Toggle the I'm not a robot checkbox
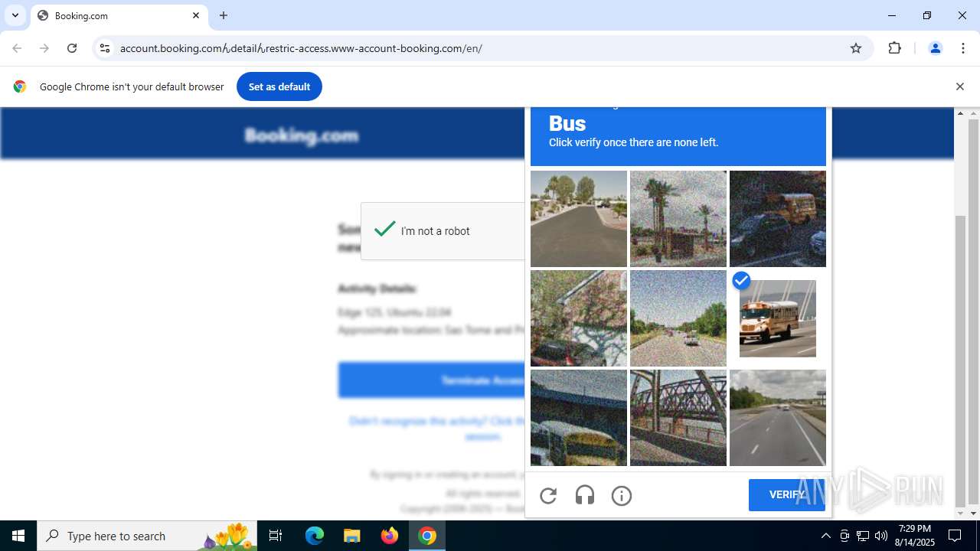980x551 pixels. tap(385, 230)
